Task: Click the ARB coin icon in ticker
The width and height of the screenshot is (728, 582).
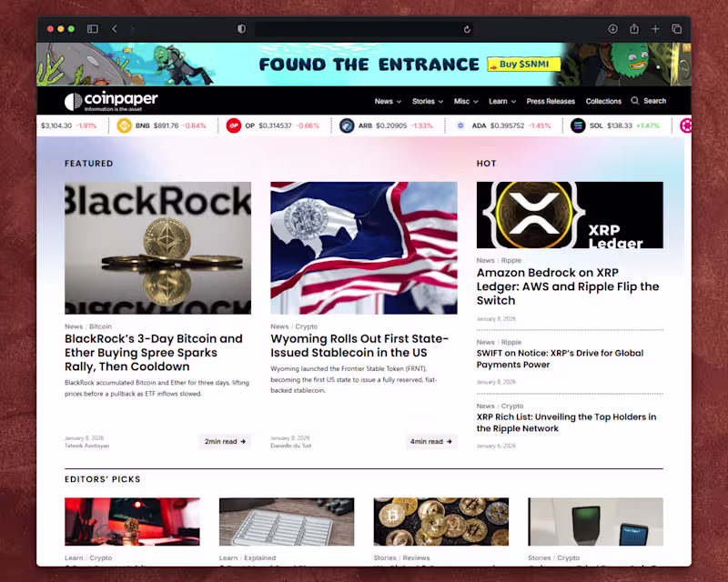Action: click(x=347, y=125)
